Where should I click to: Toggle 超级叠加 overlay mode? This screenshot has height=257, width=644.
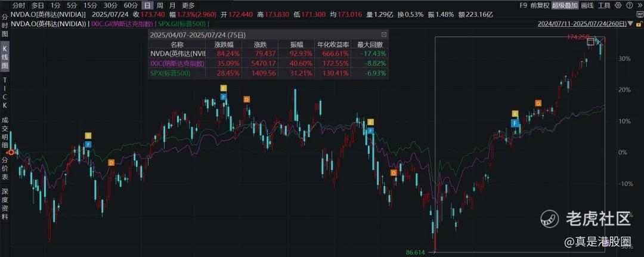click(x=565, y=5)
